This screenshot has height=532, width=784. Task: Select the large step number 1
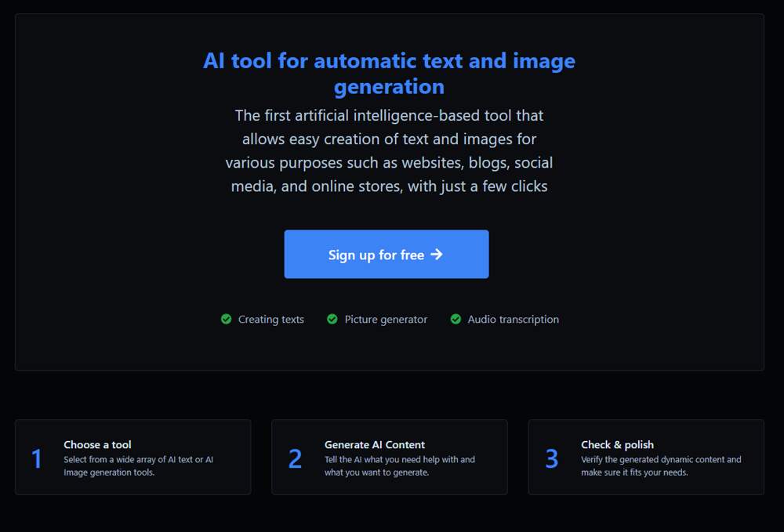point(37,459)
